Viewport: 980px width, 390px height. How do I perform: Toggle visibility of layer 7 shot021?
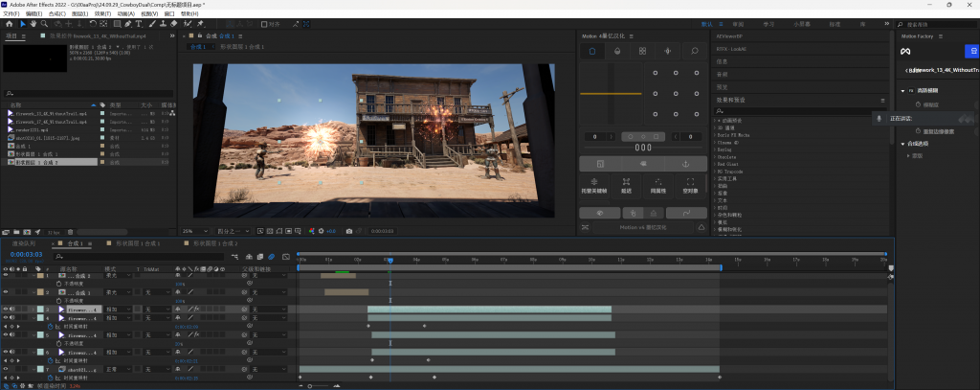(6, 369)
